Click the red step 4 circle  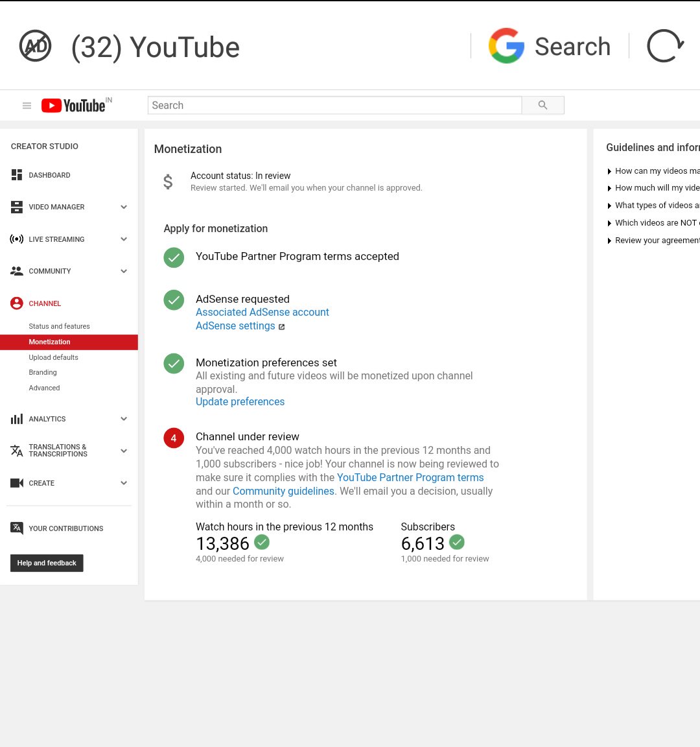click(x=174, y=438)
